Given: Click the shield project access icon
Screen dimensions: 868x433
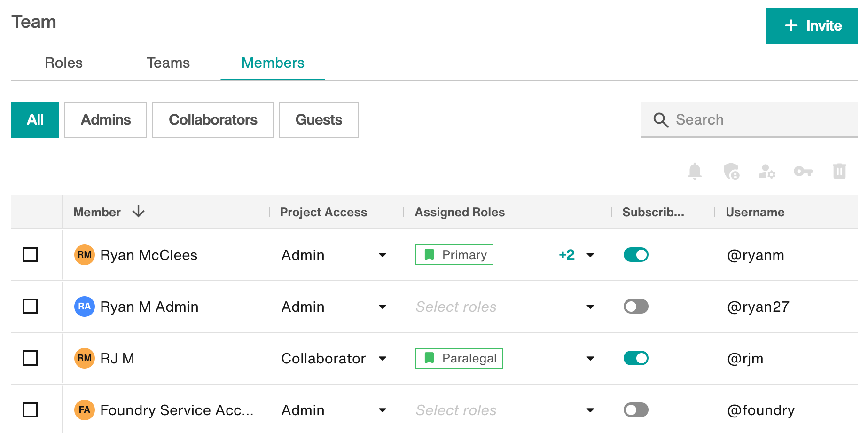Looking at the screenshot, I should coord(731,171).
